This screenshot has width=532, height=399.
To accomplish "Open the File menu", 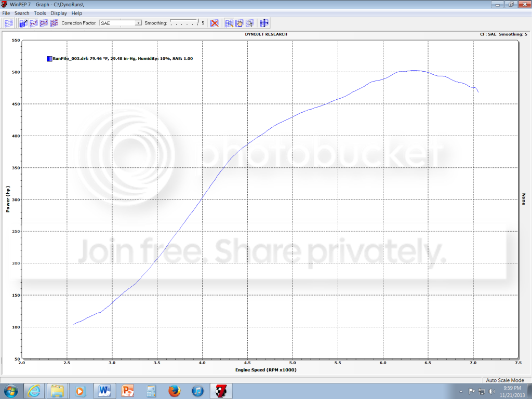I will (6, 13).
